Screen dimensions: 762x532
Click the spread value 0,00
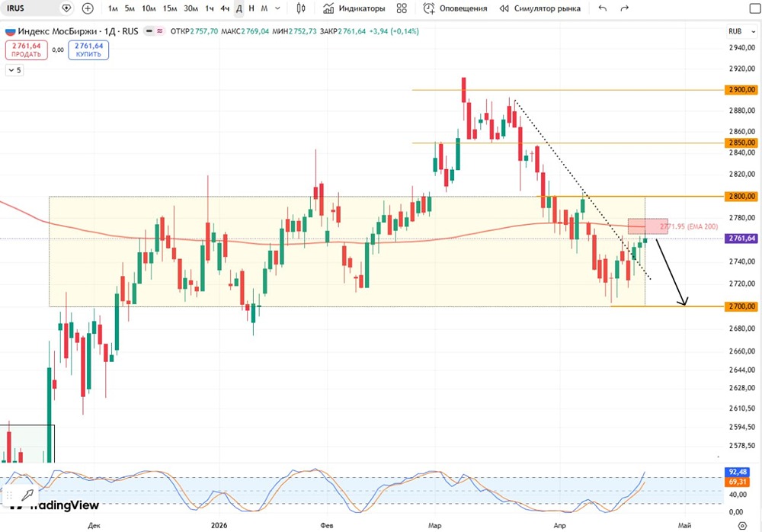click(58, 50)
